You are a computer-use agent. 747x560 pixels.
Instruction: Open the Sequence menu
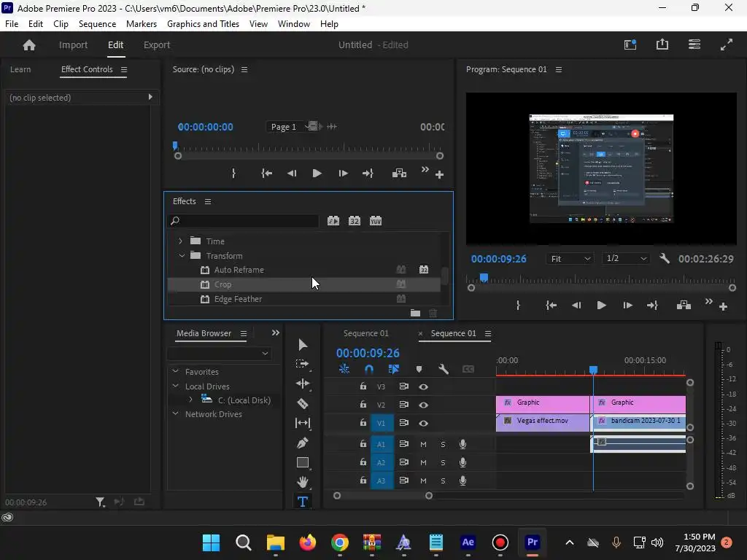coord(97,24)
